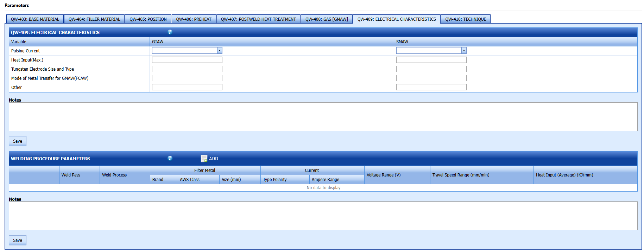Click Notes box under welding procedure parameters
This screenshot has height=251, width=644.
tap(323, 216)
